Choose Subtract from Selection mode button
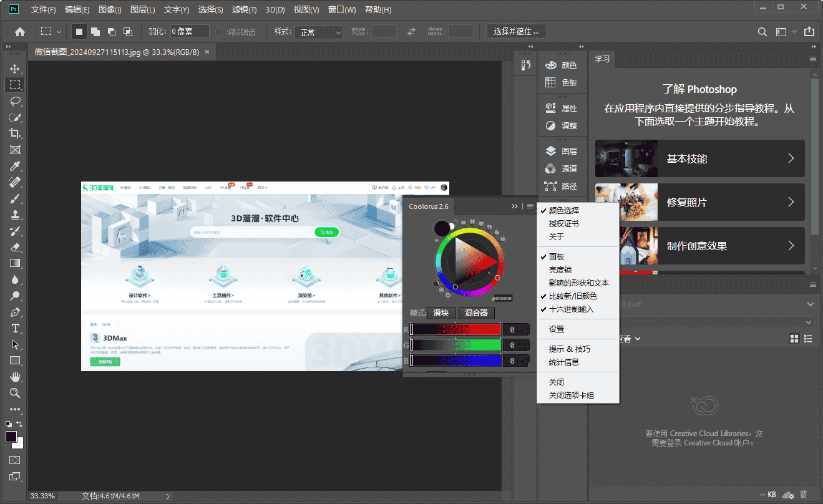 click(112, 31)
